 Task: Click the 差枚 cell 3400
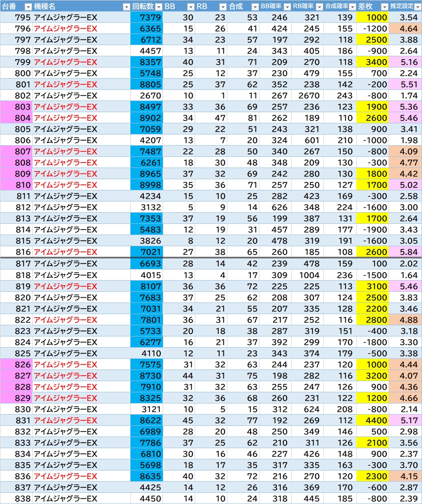372,62
